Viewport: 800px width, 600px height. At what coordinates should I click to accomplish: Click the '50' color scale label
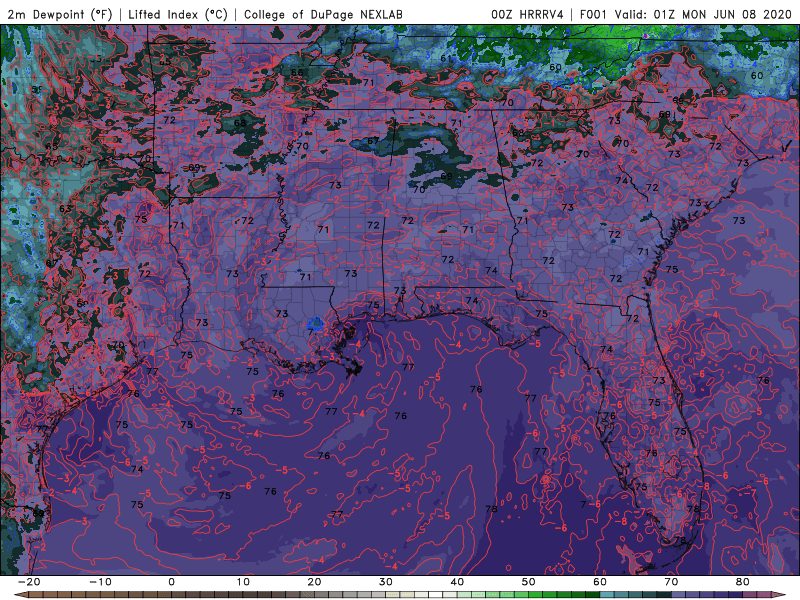[x=529, y=582]
